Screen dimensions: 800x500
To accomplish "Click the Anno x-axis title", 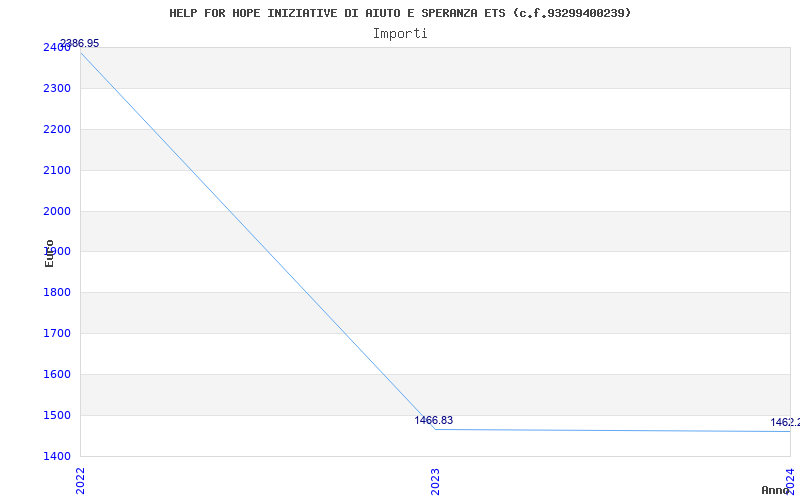I will [x=775, y=490].
